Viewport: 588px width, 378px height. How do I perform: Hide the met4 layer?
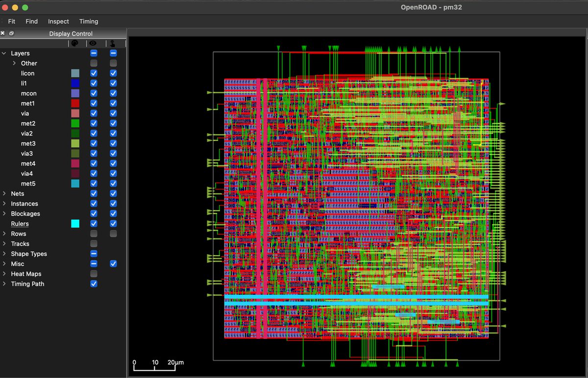pos(94,164)
